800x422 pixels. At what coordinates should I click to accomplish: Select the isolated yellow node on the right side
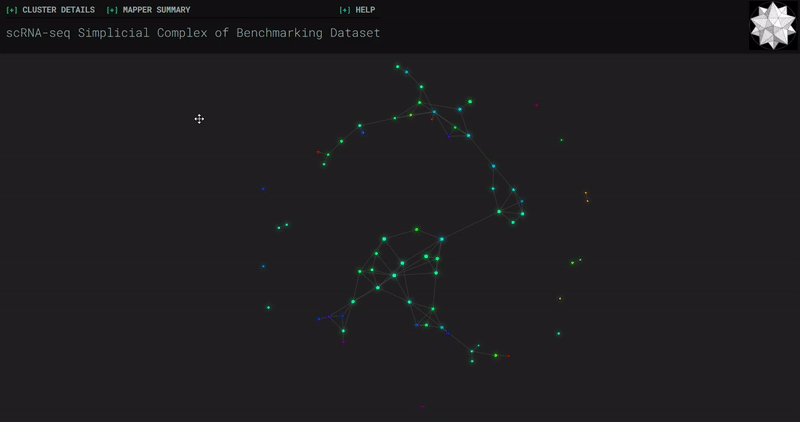click(560, 299)
